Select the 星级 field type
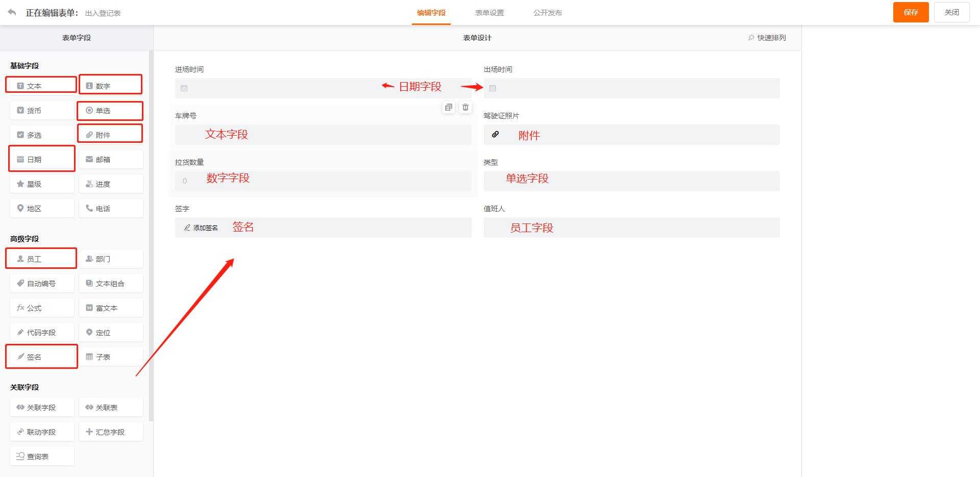The image size is (980, 477). [x=41, y=184]
